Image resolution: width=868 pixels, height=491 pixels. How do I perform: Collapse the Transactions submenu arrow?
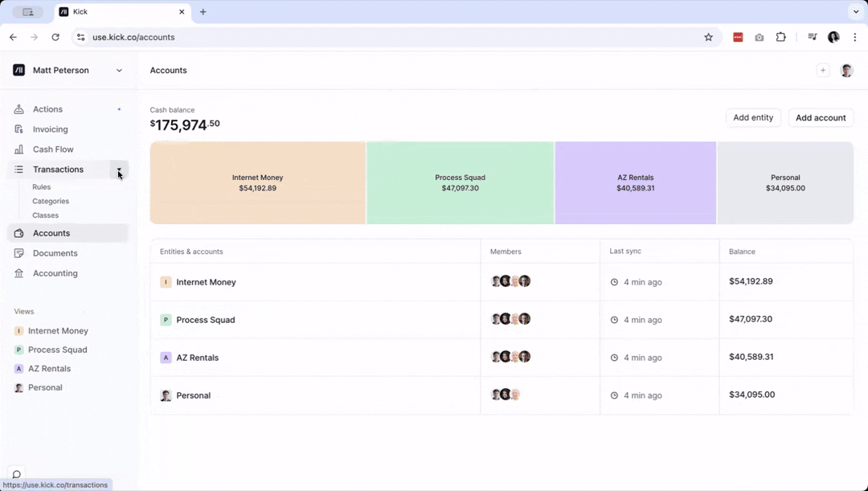119,170
